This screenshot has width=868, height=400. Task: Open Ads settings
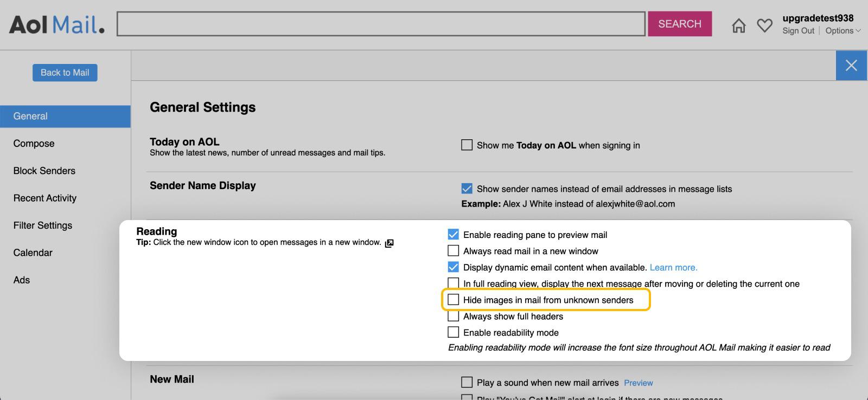click(x=22, y=280)
